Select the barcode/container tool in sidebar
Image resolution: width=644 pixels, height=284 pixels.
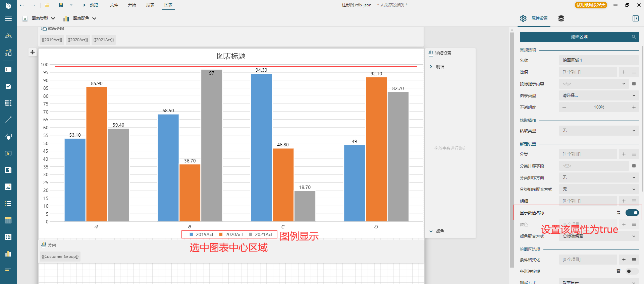tap(8, 103)
